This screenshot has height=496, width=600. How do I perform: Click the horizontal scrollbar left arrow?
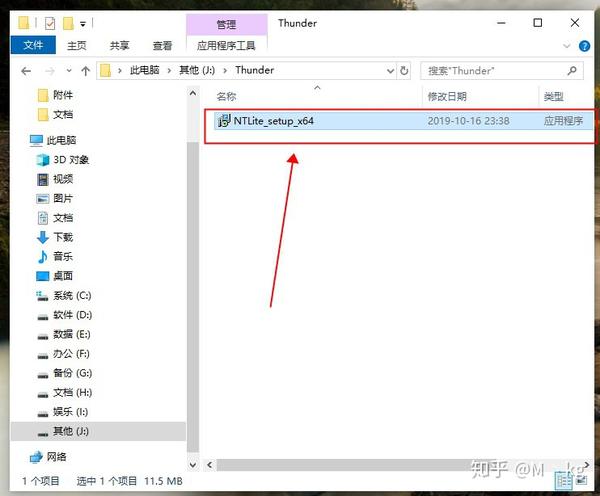pos(210,465)
